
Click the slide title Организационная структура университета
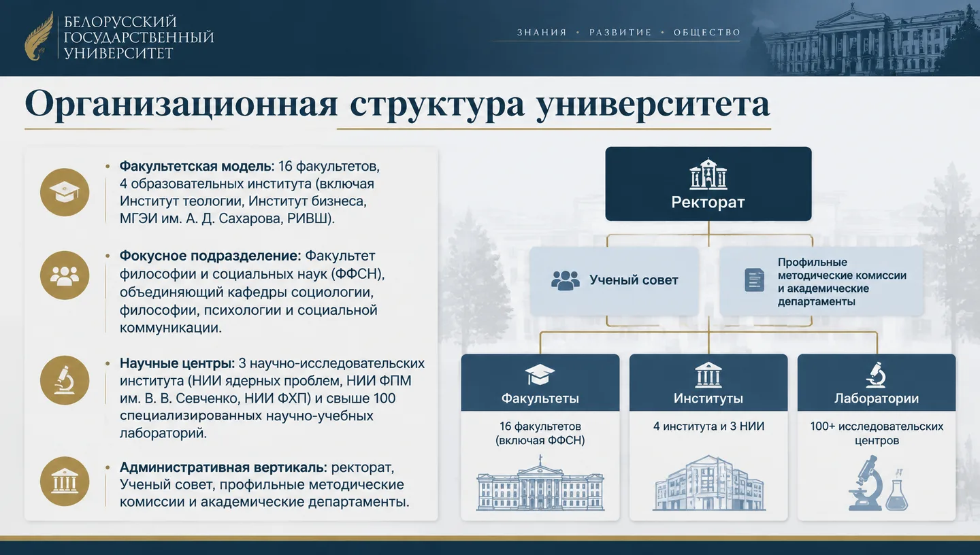pos(397,104)
